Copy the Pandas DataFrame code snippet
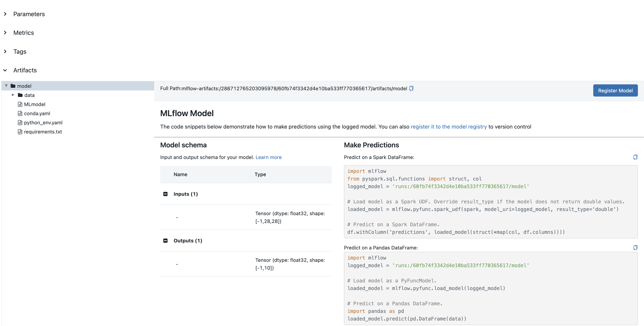Viewport: 644px width, 326px height. coord(635,247)
